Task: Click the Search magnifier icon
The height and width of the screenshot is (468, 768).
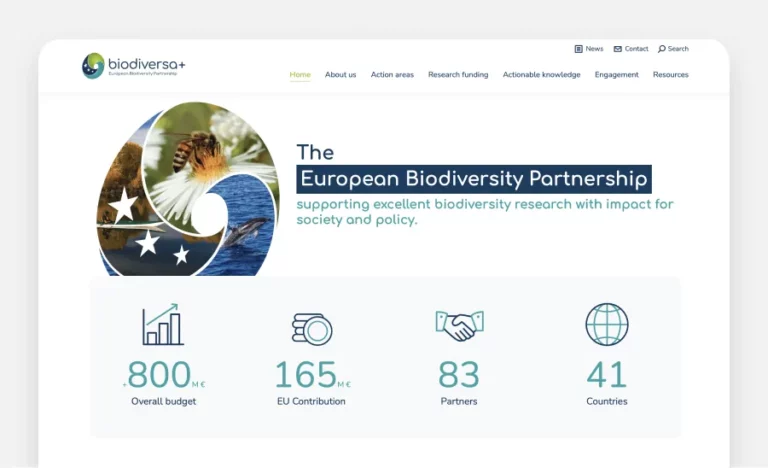Action: [662, 49]
